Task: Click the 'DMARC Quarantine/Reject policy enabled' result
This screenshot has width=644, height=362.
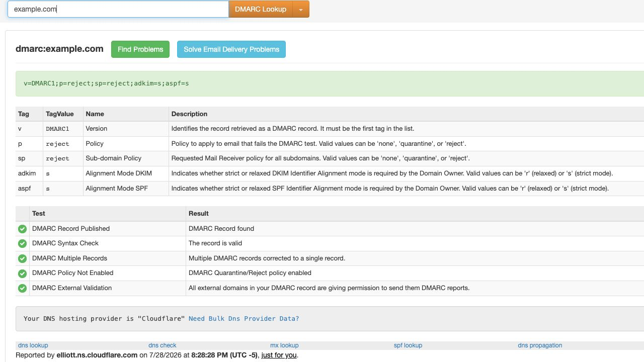Action: pyautogui.click(x=250, y=273)
